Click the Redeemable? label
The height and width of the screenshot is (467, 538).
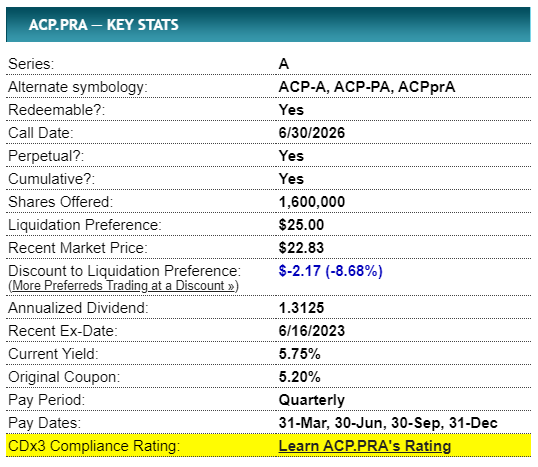pyautogui.click(x=57, y=110)
